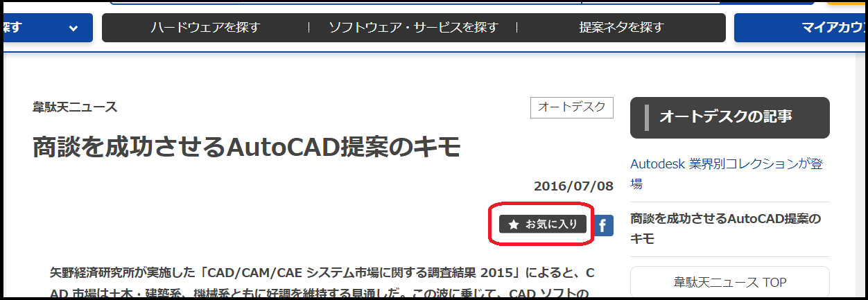Go to 韋駄天ニュース TOP button

(729, 283)
